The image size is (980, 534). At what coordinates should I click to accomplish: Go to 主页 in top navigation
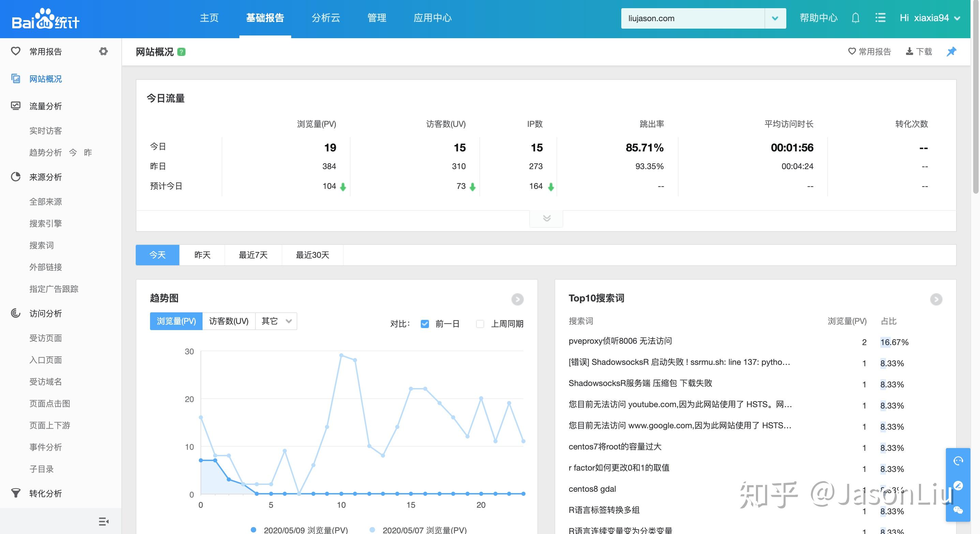(x=209, y=18)
